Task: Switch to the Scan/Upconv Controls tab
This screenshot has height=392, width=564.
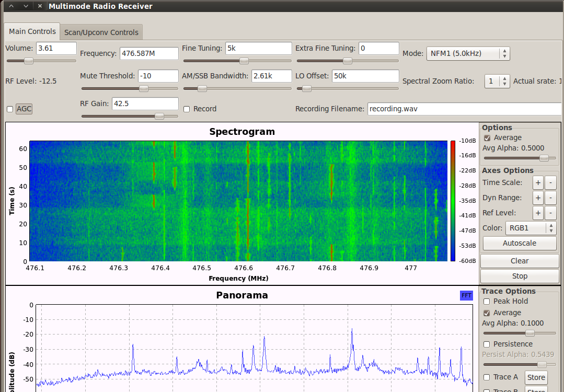Action: [101, 32]
